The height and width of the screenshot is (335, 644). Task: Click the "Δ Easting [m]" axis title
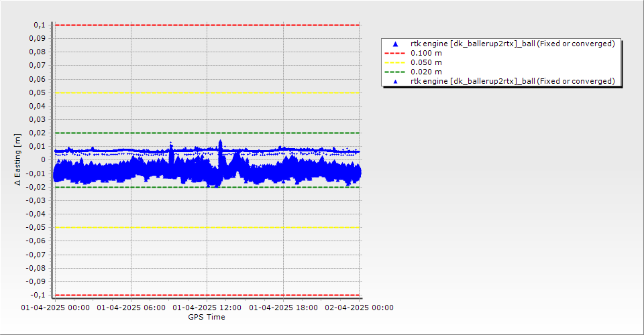[x=17, y=159]
